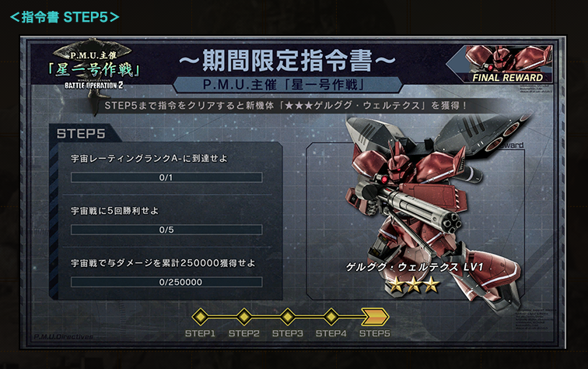Click the 指令書 STEP5 heading

65,17
